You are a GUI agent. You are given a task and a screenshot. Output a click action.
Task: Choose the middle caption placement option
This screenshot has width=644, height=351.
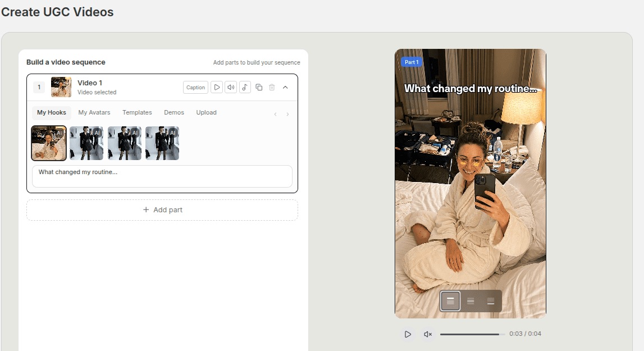(x=471, y=300)
